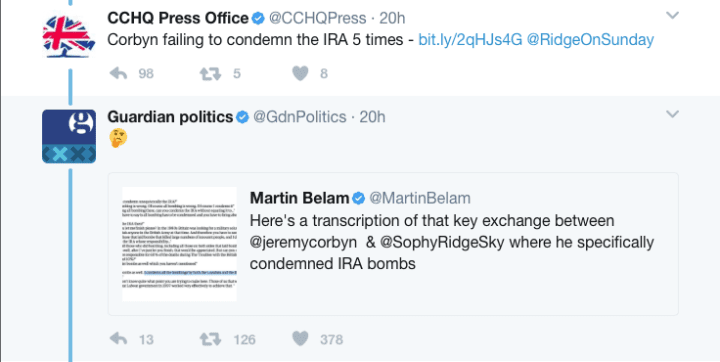Open the @RidgeOnSunday mention
This screenshot has width=720, height=362.
pos(590,40)
